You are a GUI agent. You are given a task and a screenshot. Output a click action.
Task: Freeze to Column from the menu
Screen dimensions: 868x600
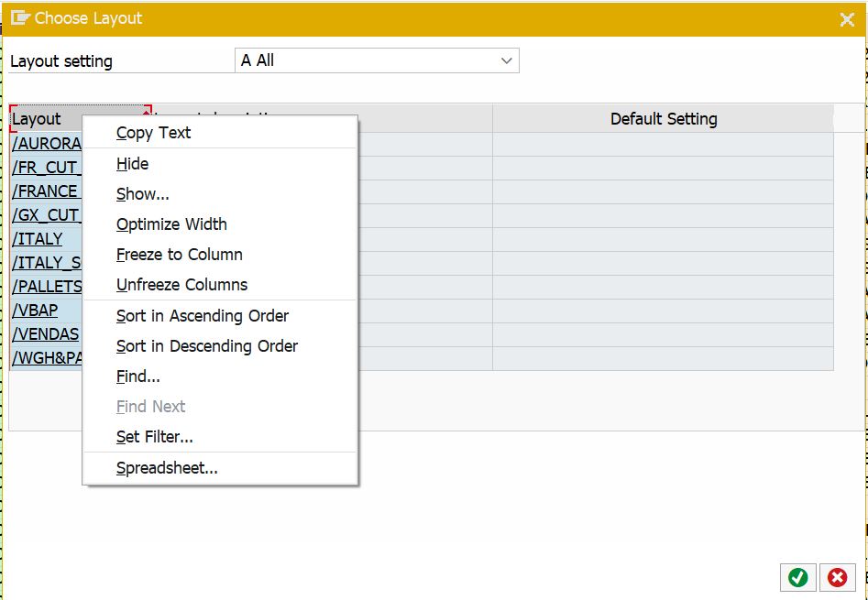click(181, 254)
